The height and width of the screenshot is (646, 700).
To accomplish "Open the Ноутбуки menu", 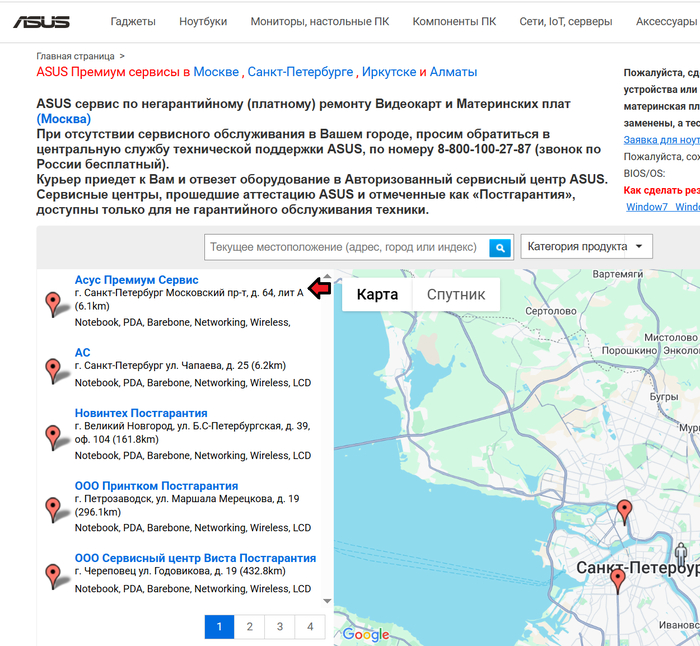I will pos(203,21).
